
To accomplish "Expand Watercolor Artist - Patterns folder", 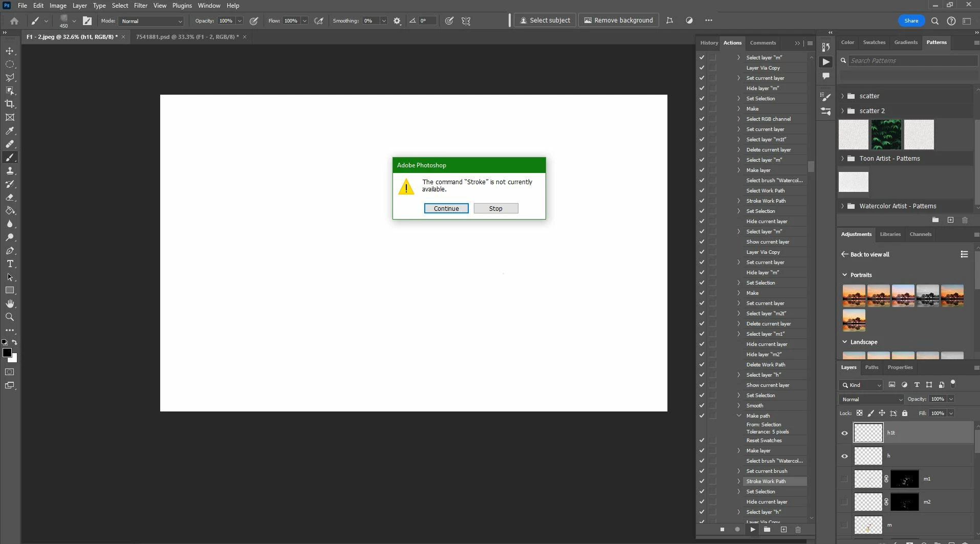I will [x=842, y=206].
